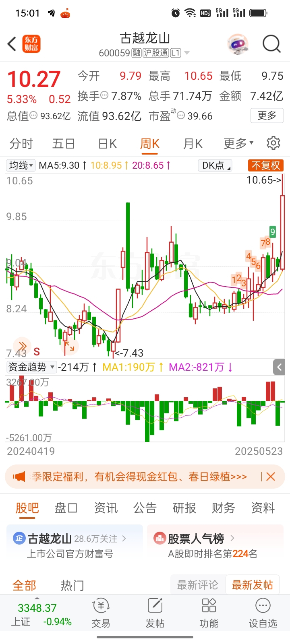Screen dimensions: 290x644
Task: Tap the back arrow icon
Action: coord(12,44)
